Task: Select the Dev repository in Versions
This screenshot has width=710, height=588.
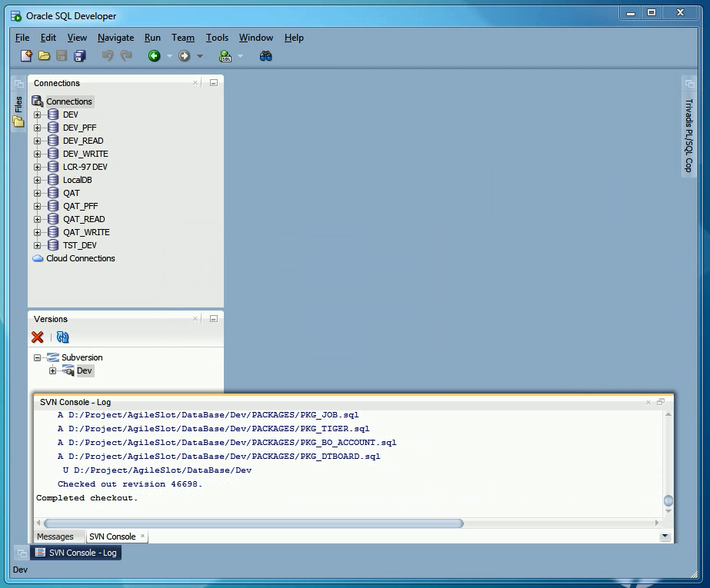Action: point(84,371)
